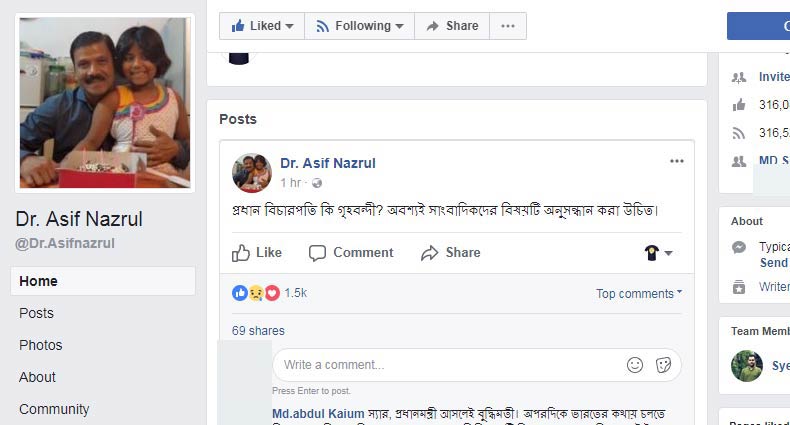Click the Comment speech bubble icon

tap(318, 253)
